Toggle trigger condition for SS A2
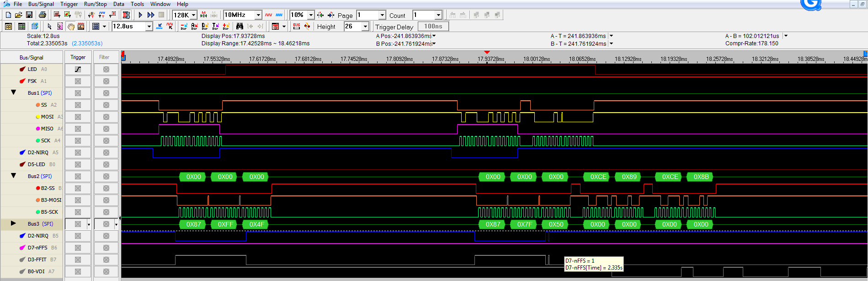This screenshot has height=281, width=868. click(78, 105)
